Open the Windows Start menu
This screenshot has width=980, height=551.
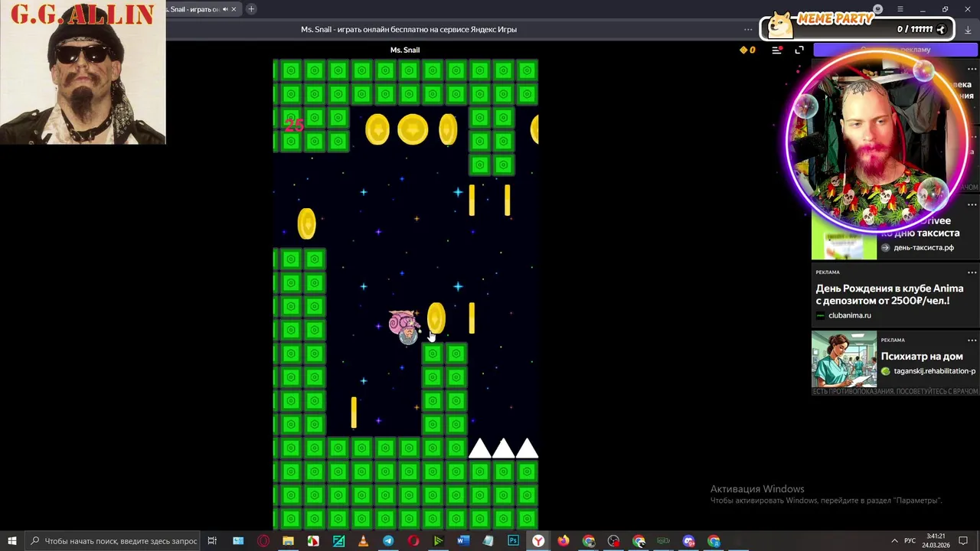tap(12, 541)
